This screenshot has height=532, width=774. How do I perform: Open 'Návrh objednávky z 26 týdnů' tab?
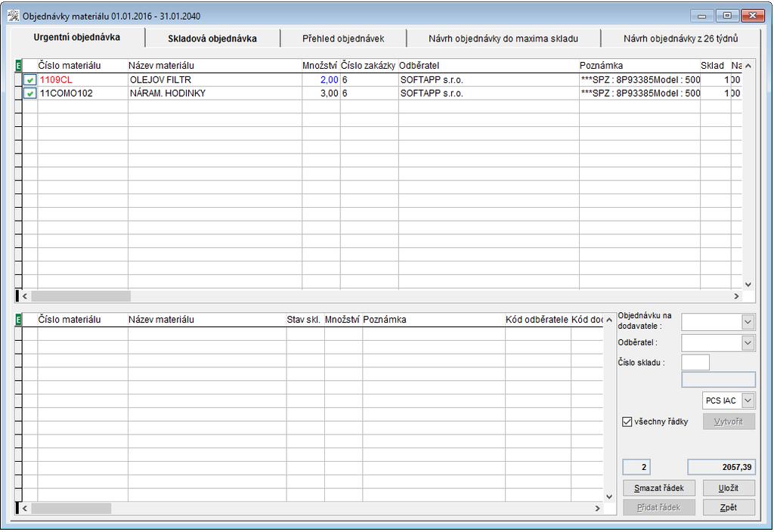pos(680,39)
